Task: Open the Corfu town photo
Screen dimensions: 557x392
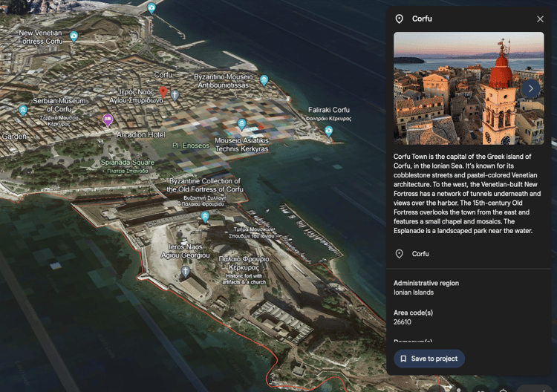Action: coord(469,88)
